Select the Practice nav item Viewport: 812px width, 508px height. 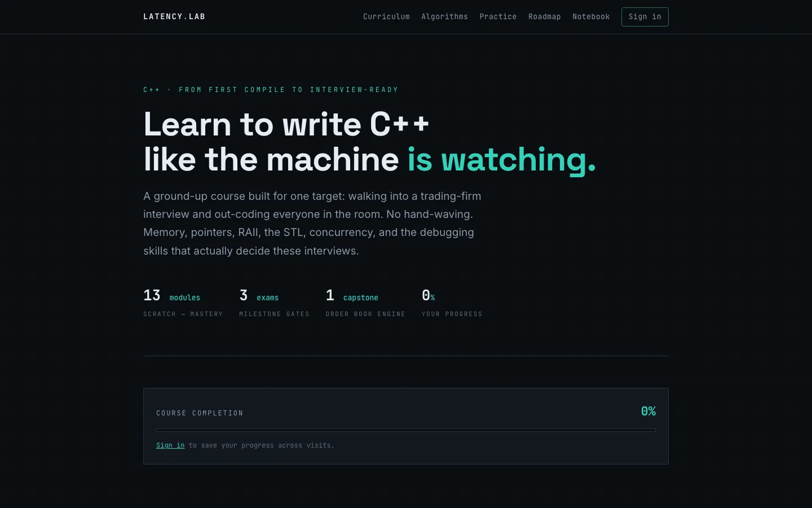(498, 17)
